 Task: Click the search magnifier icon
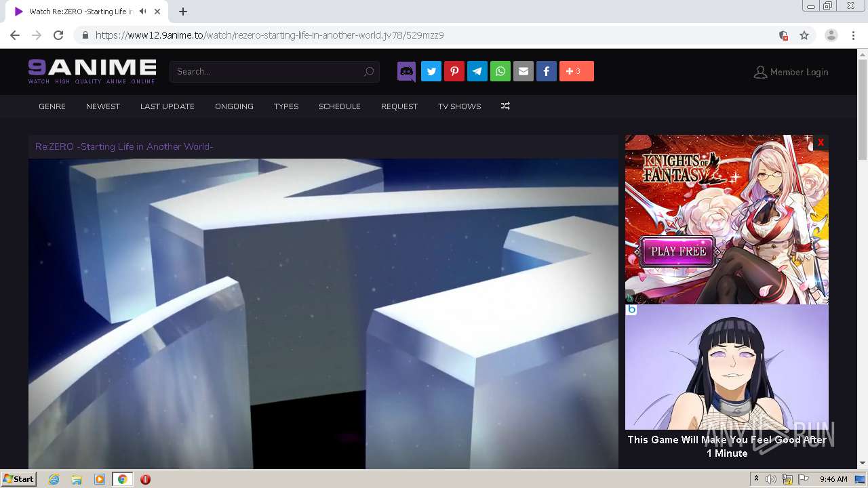[369, 71]
